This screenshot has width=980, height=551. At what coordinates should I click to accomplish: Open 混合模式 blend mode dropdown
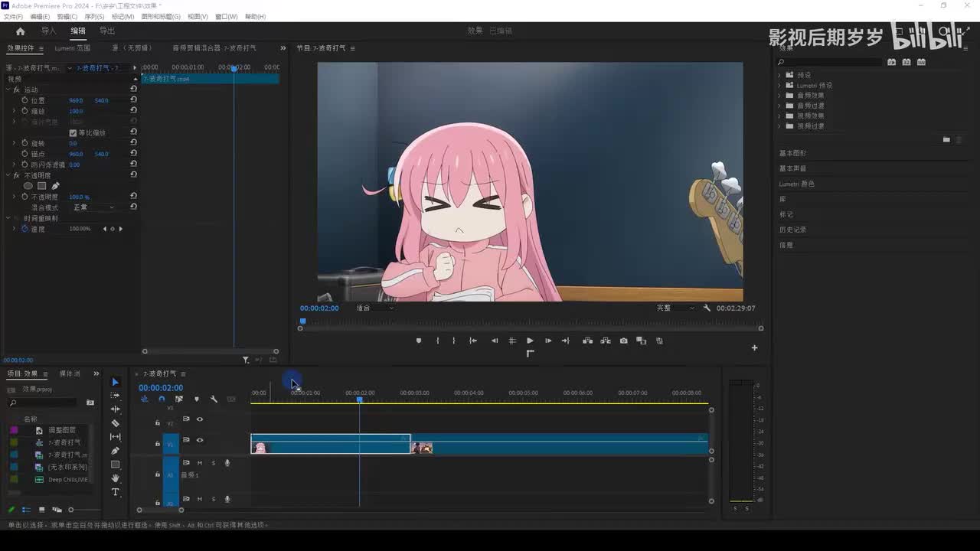93,207
